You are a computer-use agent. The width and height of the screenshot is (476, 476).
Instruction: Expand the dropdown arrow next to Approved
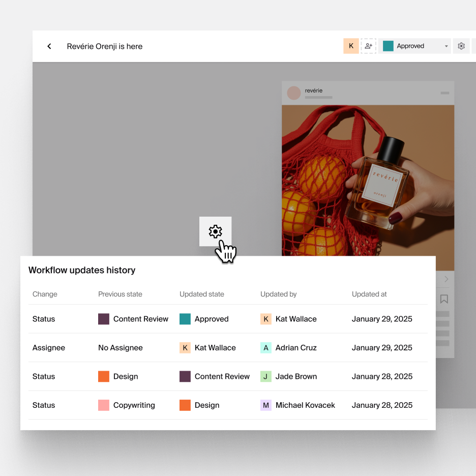tap(445, 46)
